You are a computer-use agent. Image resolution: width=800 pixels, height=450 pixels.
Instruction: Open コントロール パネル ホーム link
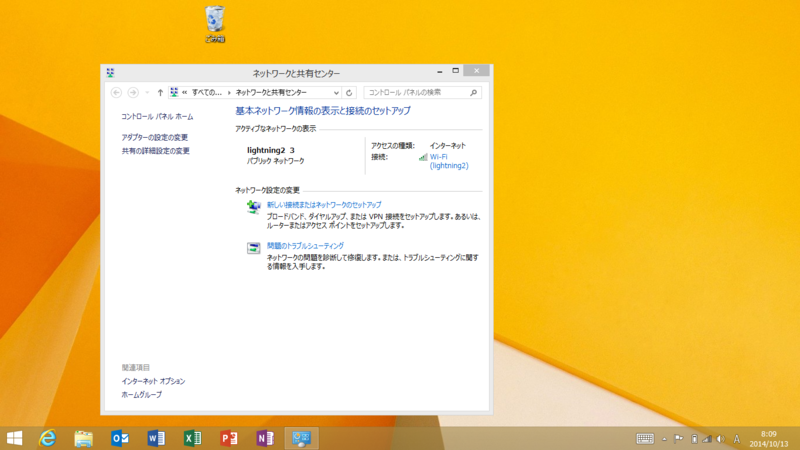pos(157,116)
